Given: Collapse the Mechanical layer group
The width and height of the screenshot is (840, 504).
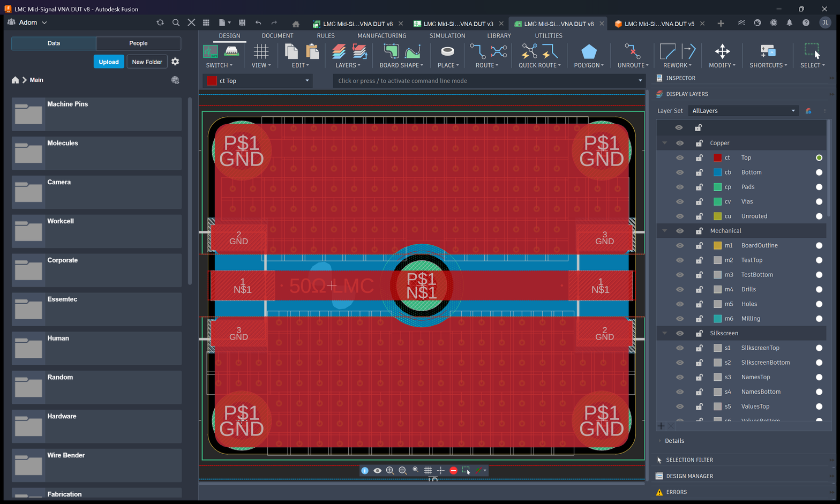Looking at the screenshot, I should (x=665, y=231).
